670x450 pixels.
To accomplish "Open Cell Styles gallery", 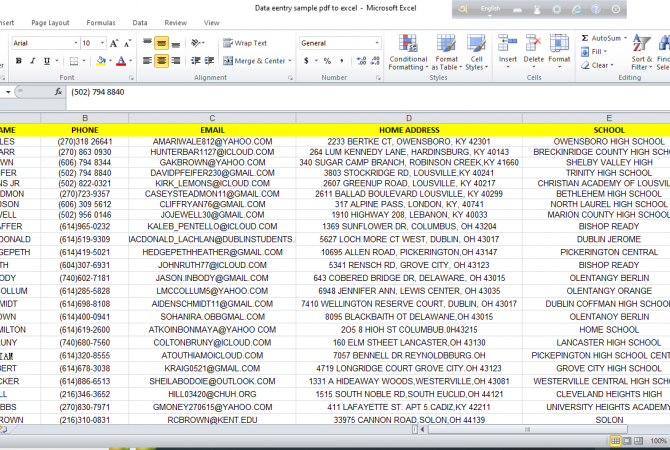I will (476, 52).
